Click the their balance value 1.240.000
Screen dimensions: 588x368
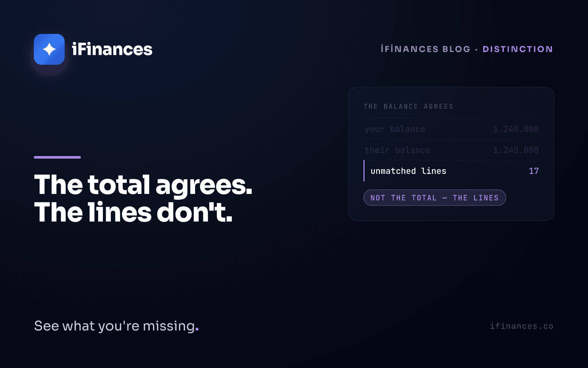point(516,150)
